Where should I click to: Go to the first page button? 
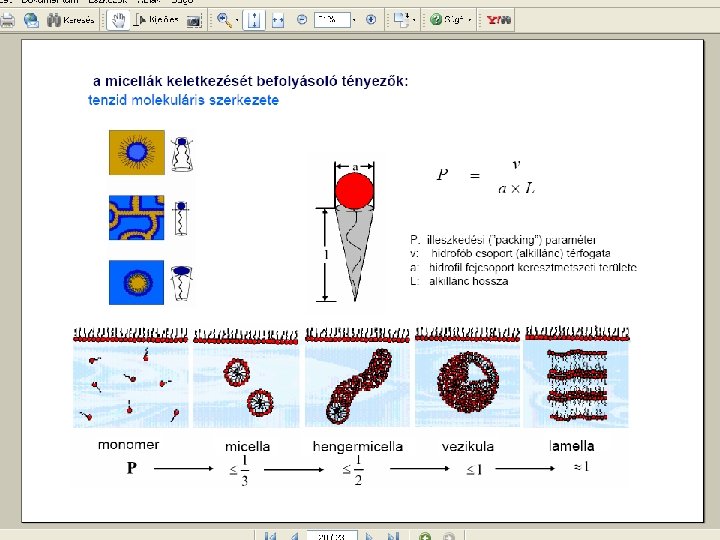[x=270, y=536]
